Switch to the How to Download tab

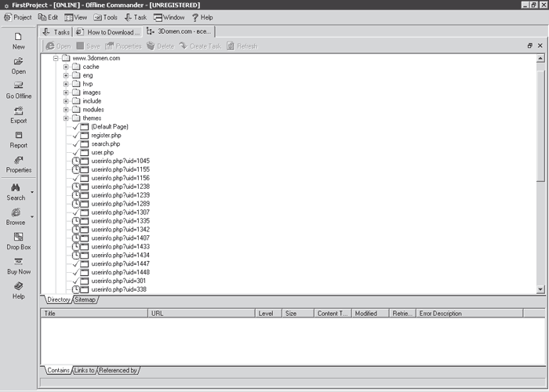[x=109, y=32]
